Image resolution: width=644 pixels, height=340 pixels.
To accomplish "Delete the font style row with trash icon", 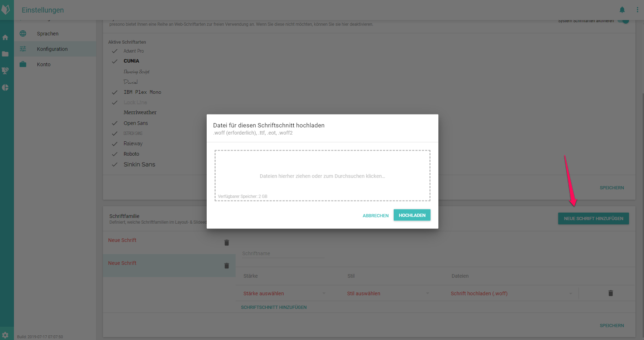I will coord(610,293).
